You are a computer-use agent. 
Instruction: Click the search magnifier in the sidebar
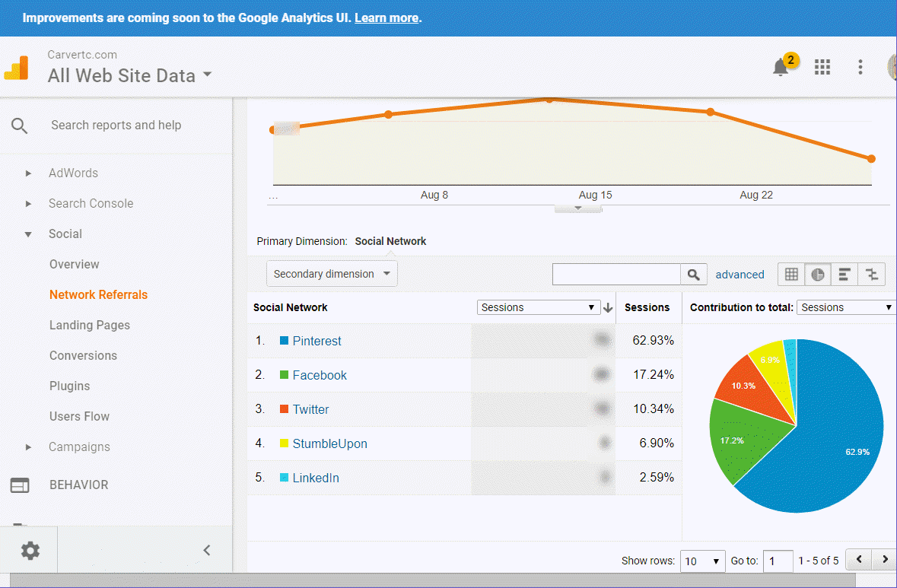pos(20,126)
